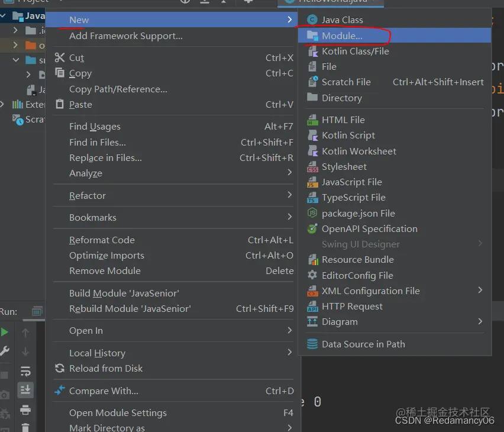Choose Remove Module
504x432 pixels.
click(x=105, y=271)
